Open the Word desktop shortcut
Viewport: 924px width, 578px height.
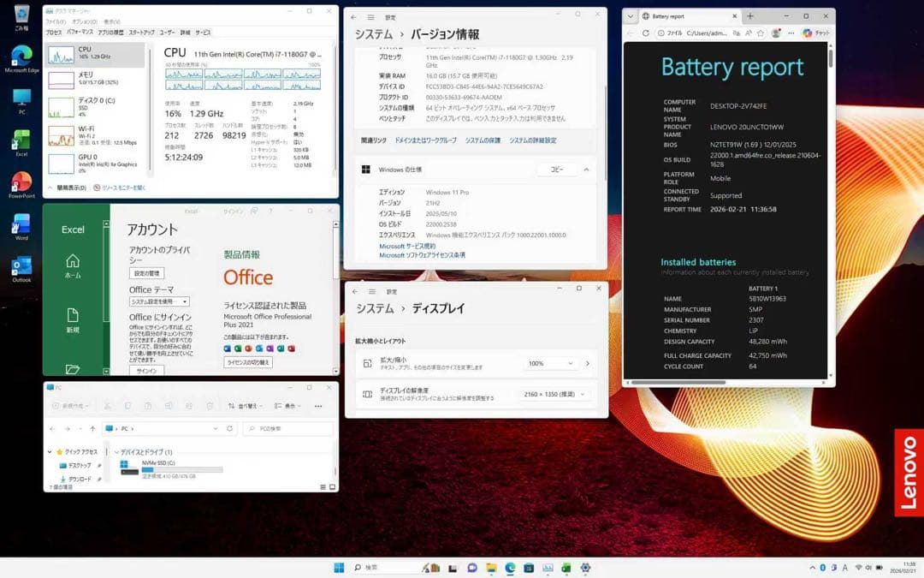click(21, 226)
